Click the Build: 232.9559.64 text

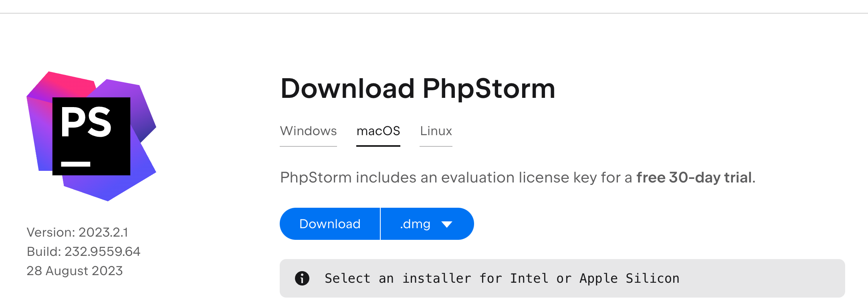pos(83,251)
